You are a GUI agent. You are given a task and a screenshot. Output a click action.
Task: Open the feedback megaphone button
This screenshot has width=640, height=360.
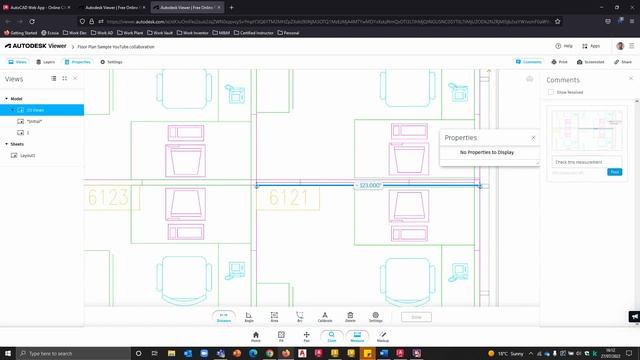(x=634, y=316)
